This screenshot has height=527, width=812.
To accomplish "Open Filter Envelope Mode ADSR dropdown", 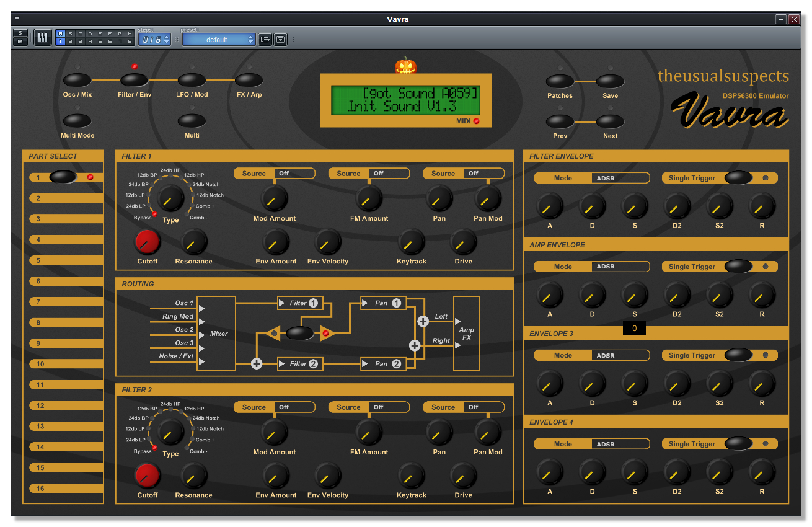I will 620,178.
